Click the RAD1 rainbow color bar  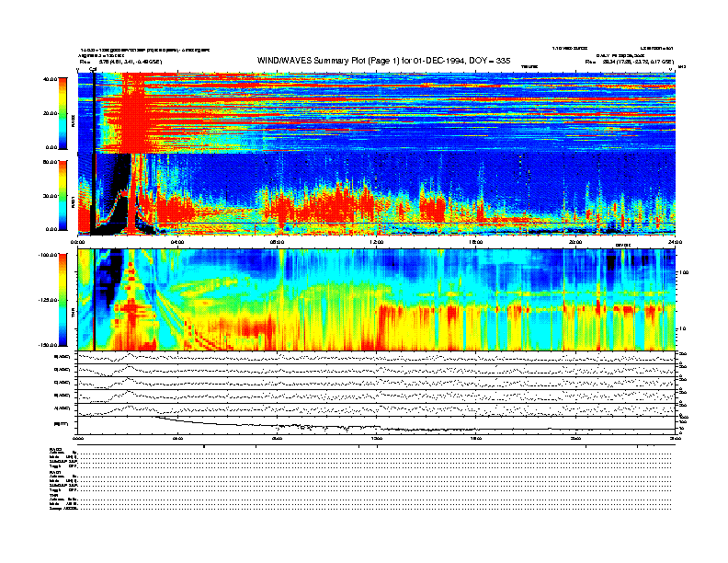pyautogui.click(x=63, y=196)
